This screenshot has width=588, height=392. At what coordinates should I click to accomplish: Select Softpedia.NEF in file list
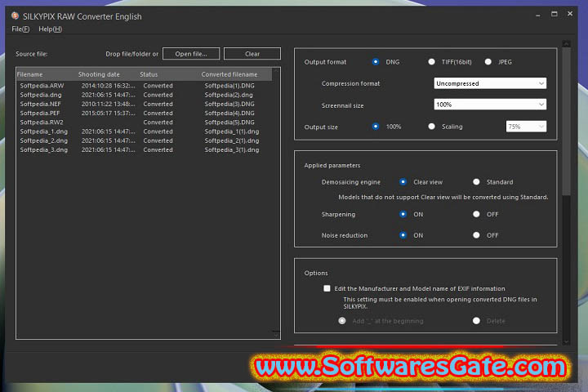pos(40,104)
